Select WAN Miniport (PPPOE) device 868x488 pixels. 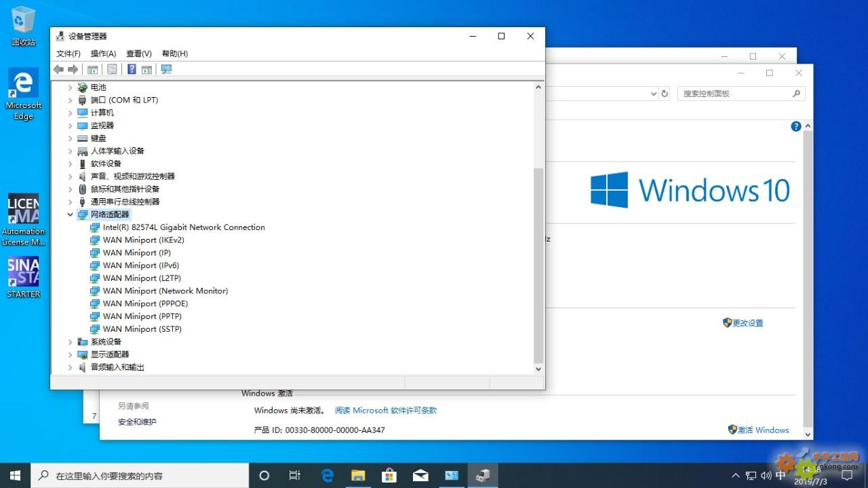139,303
